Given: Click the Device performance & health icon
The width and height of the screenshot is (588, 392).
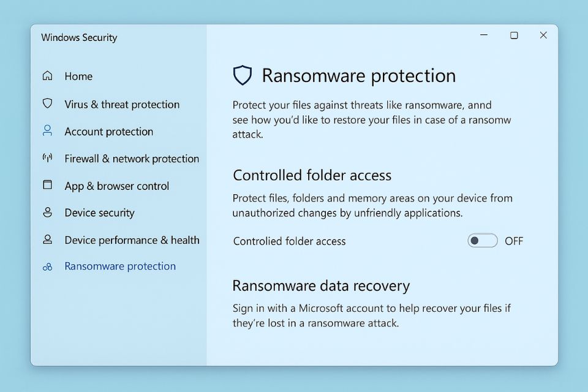Looking at the screenshot, I should 47,239.
